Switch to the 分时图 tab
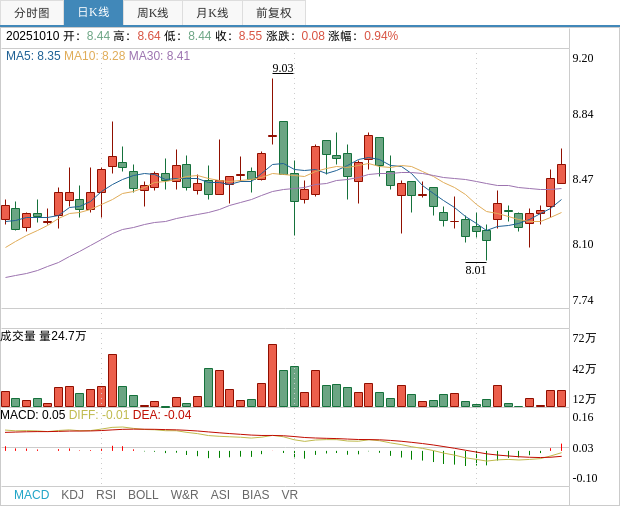This screenshot has width=620, height=506. point(32,13)
